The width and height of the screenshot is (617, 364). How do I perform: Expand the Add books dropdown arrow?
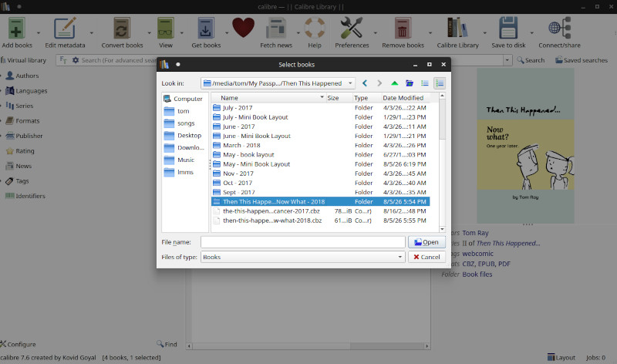(38, 32)
